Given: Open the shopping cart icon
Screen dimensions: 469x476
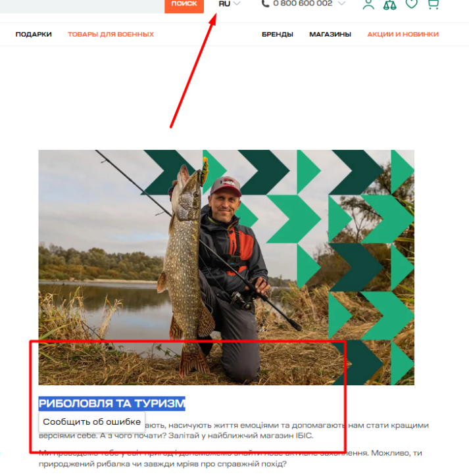Looking at the screenshot, I should click(433, 4).
